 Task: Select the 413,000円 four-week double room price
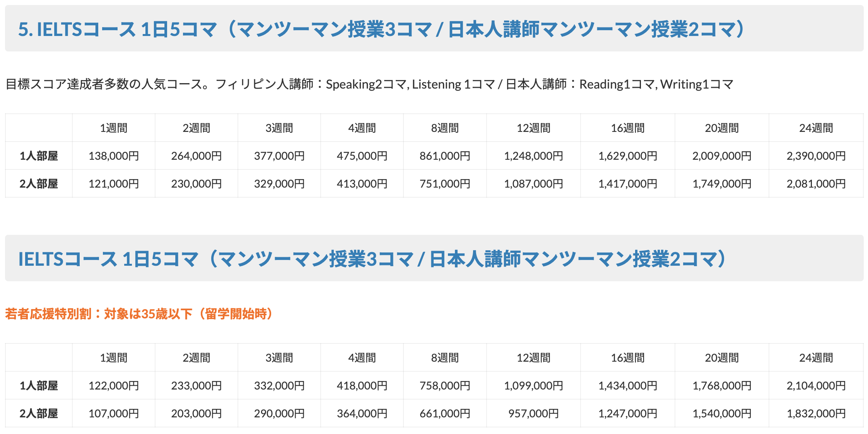pyautogui.click(x=362, y=184)
